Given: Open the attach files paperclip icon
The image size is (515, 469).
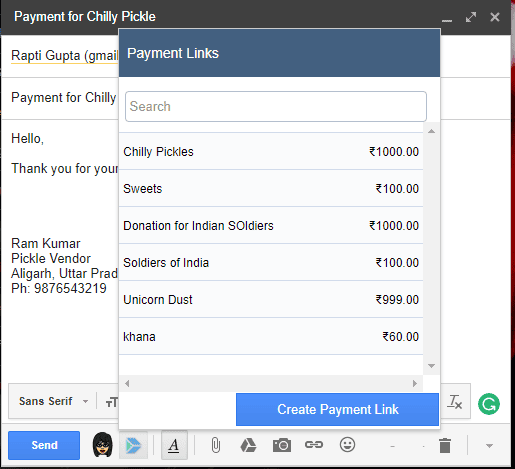Looking at the screenshot, I should point(216,445).
